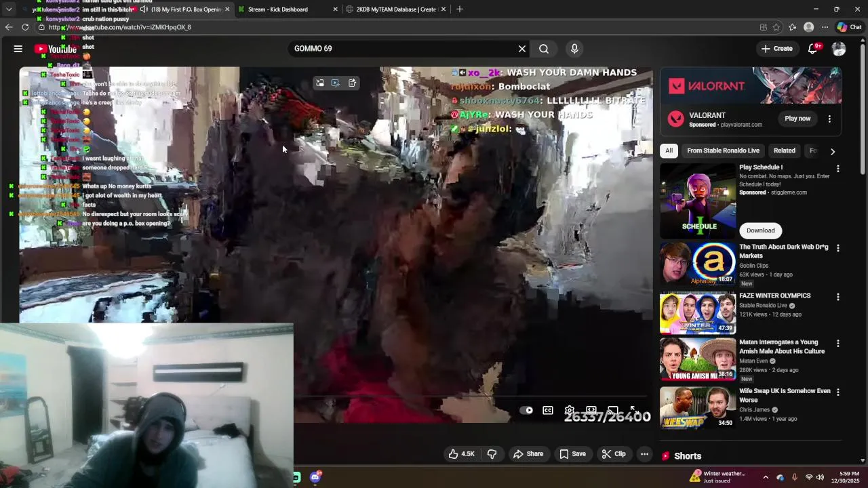
Task: Open options for Play Schedule I ad
Action: (838, 168)
